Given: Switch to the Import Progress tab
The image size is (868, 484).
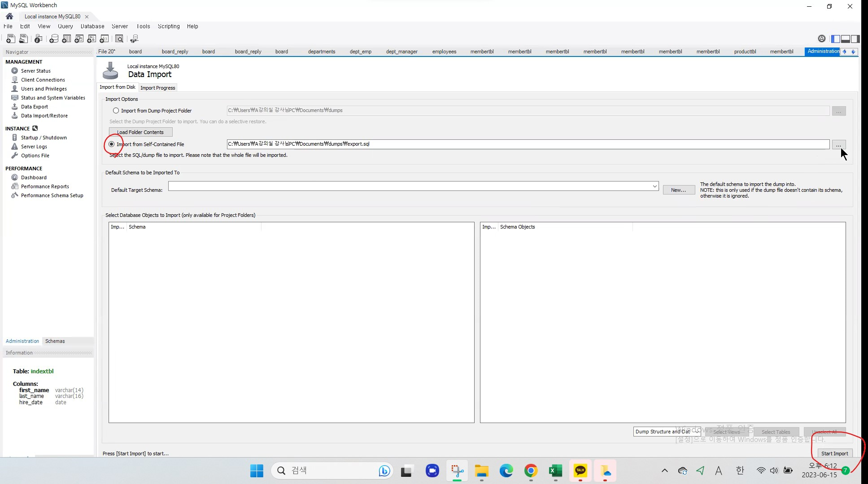Looking at the screenshot, I should pyautogui.click(x=157, y=88).
